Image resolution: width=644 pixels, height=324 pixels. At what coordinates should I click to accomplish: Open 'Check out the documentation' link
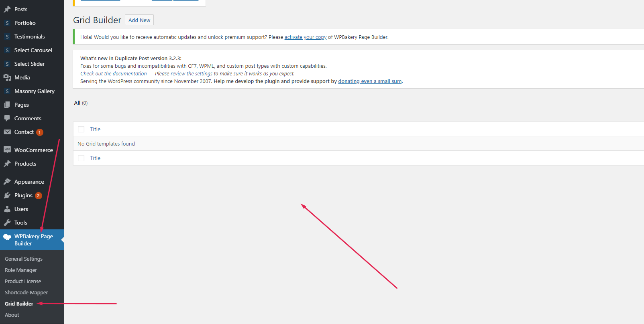[x=114, y=74]
